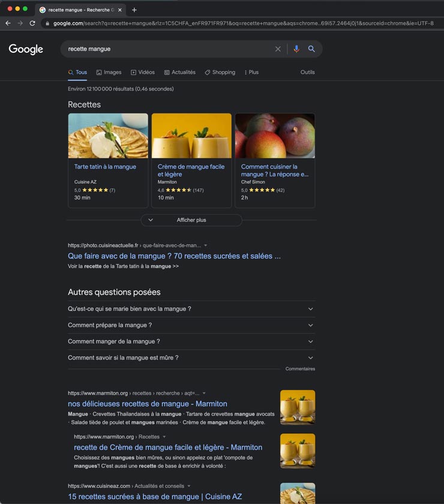Open the Outils options
Image resolution: width=444 pixels, height=504 pixels.
[307, 73]
